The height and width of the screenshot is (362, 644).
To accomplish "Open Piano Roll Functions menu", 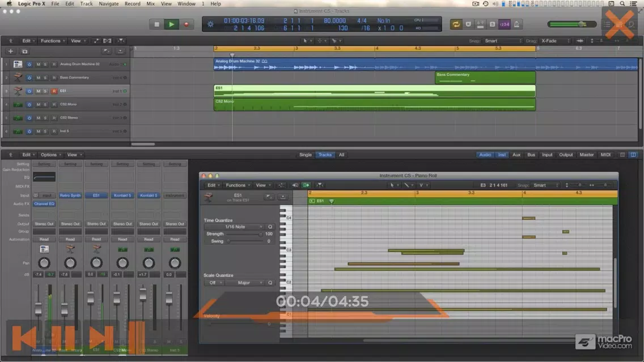I will click(x=238, y=185).
